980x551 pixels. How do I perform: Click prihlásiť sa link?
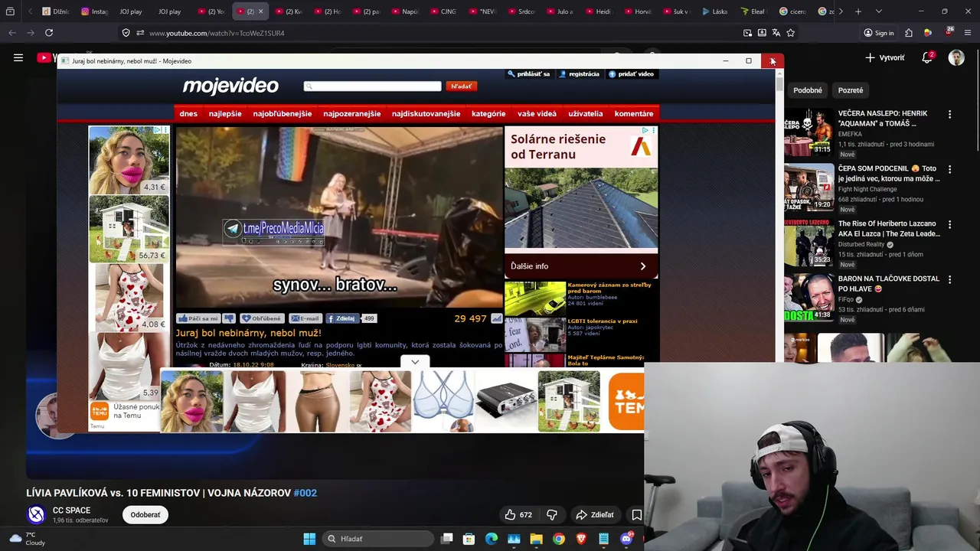pyautogui.click(x=529, y=74)
